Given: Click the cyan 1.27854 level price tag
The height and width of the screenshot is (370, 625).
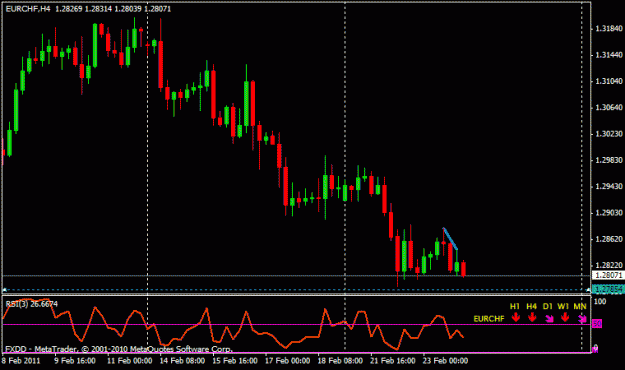Looking at the screenshot, I should pyautogui.click(x=608, y=289).
